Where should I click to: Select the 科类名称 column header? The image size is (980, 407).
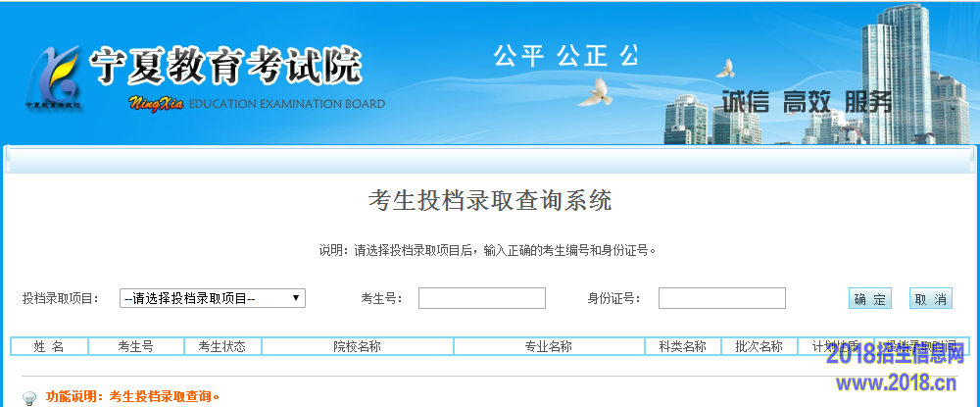[x=682, y=346]
